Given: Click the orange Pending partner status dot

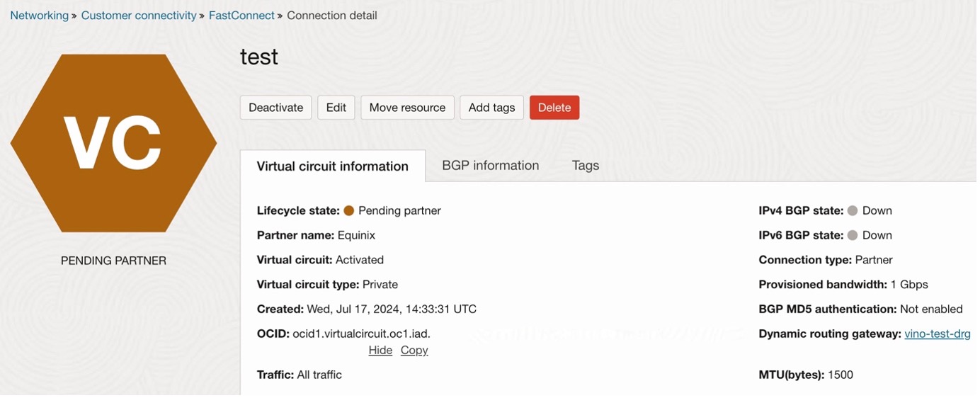Looking at the screenshot, I should click(x=348, y=211).
